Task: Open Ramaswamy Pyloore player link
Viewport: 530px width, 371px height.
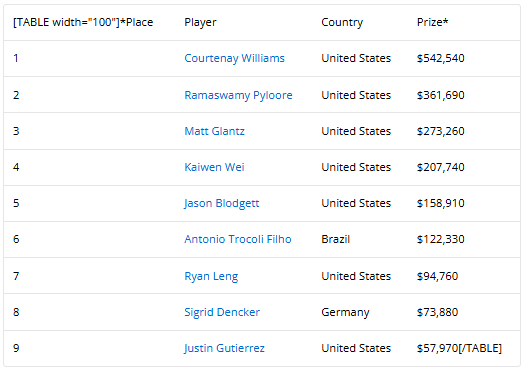Action: pyautogui.click(x=238, y=95)
